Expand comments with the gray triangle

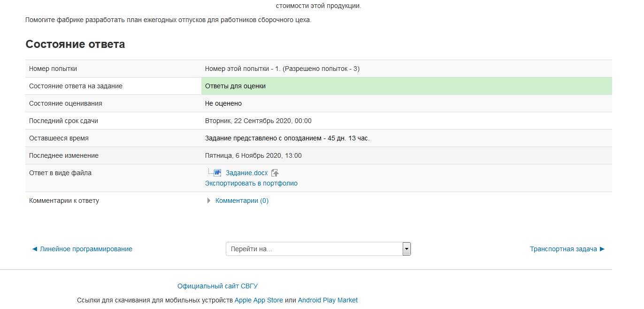coord(209,201)
